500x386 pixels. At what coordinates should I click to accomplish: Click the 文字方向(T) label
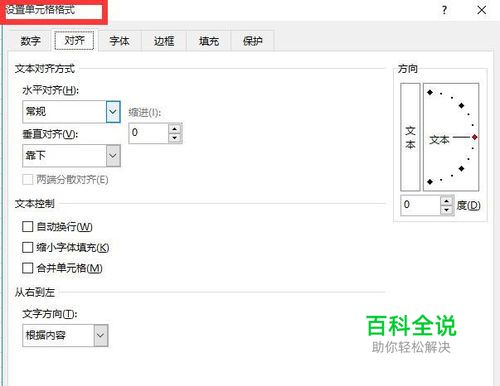point(50,314)
